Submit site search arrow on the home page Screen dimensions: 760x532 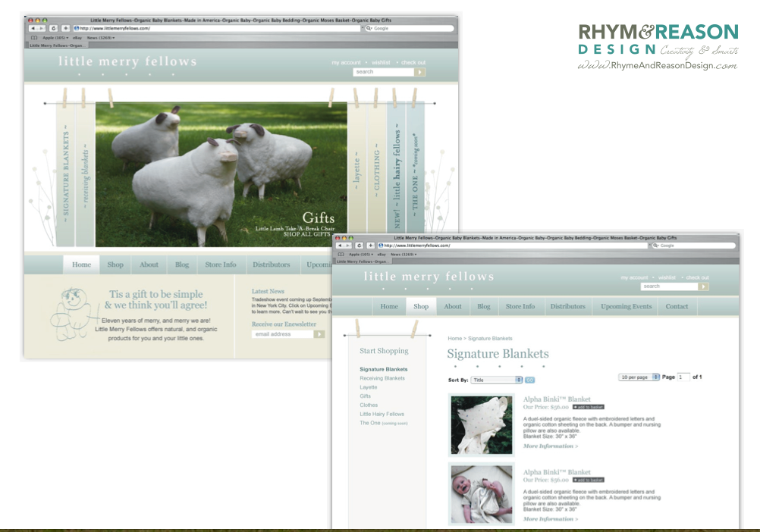click(419, 72)
